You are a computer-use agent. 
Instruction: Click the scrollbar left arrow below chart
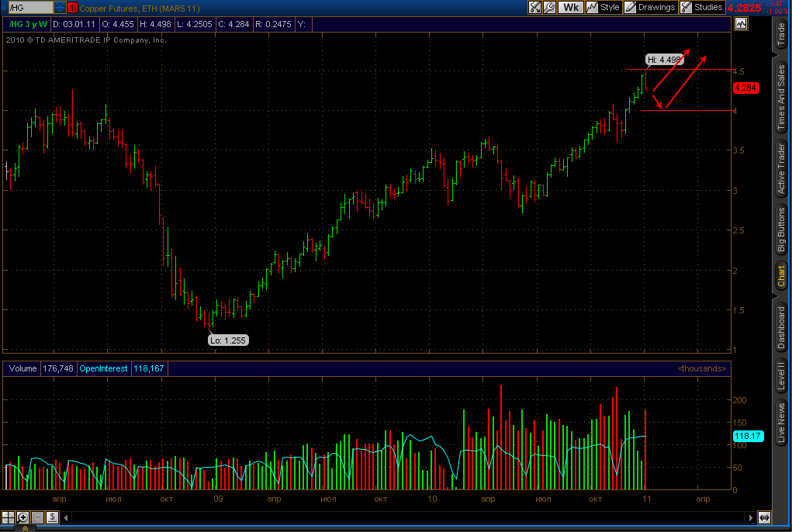click(66, 517)
